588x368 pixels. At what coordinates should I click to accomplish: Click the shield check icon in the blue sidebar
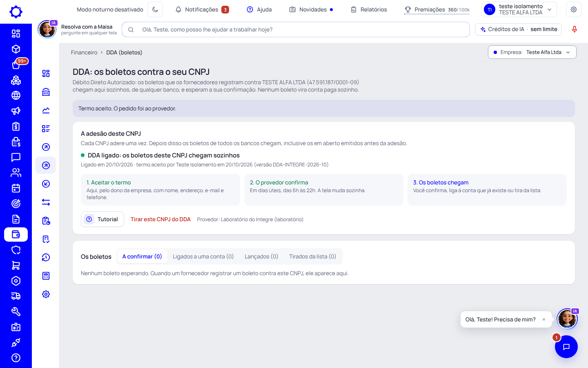click(16, 250)
